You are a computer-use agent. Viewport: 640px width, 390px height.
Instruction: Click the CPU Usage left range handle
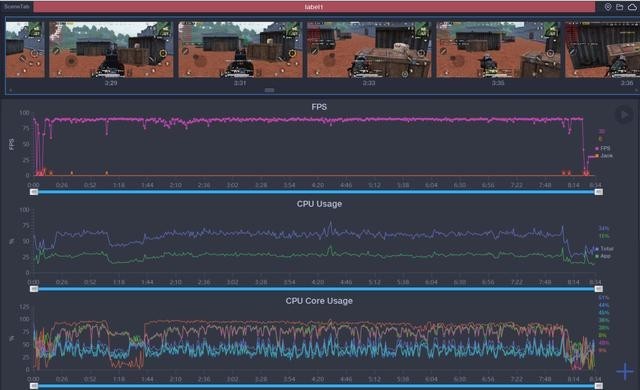(x=34, y=289)
